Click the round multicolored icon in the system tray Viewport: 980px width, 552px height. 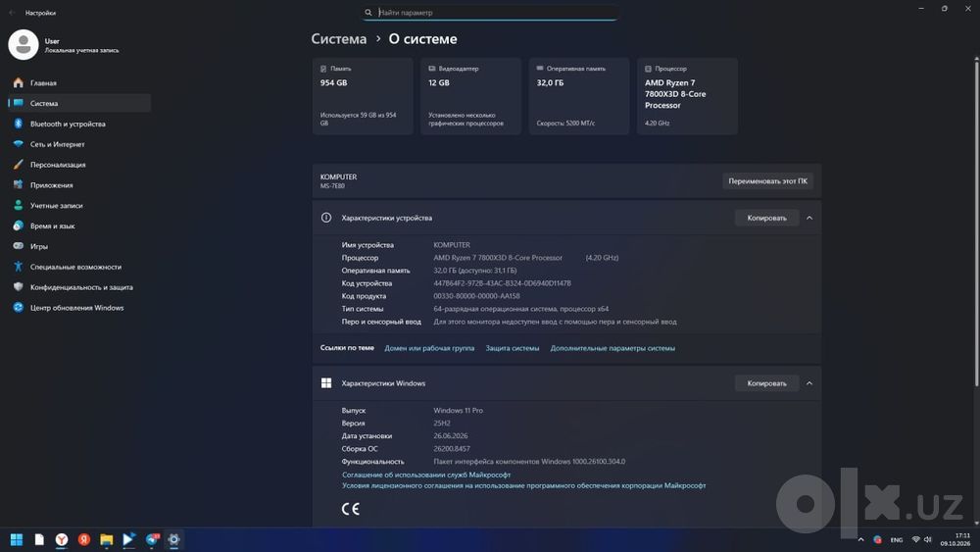877,539
